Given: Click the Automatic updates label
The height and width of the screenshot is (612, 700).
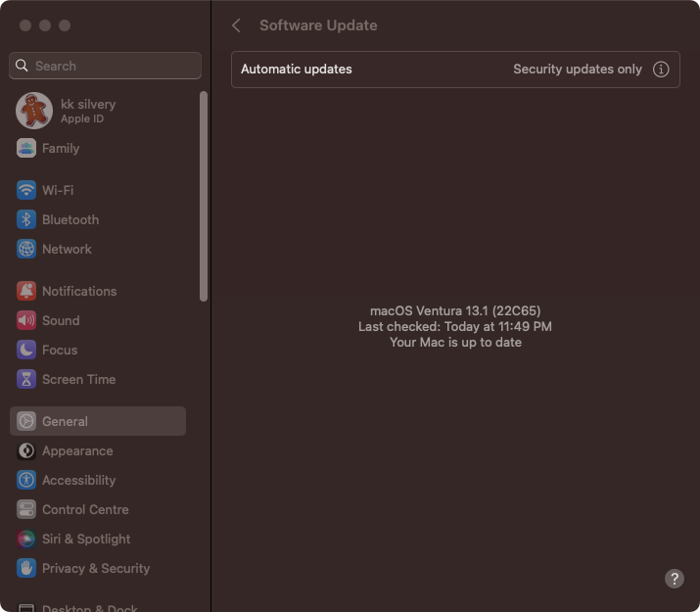Looking at the screenshot, I should pyautogui.click(x=297, y=70).
